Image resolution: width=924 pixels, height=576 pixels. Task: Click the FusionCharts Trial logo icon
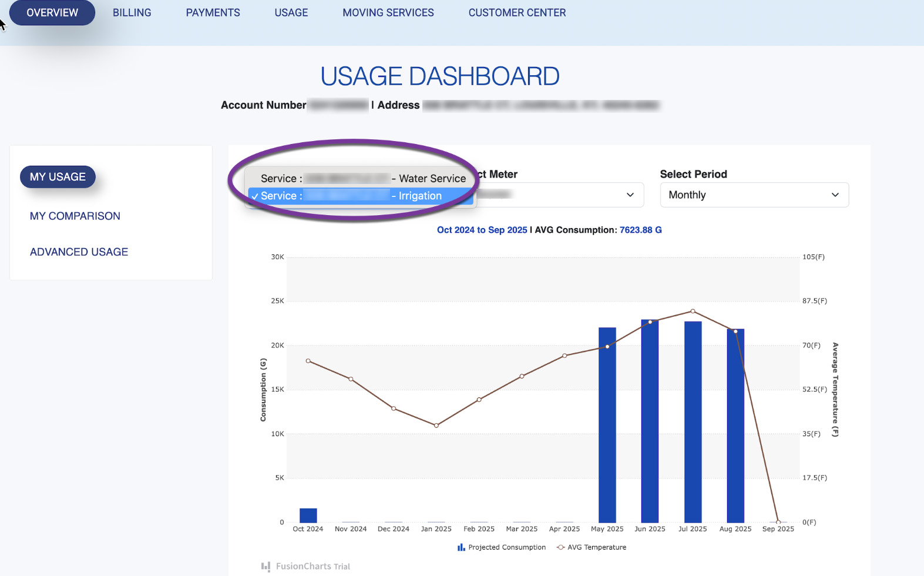(x=266, y=567)
